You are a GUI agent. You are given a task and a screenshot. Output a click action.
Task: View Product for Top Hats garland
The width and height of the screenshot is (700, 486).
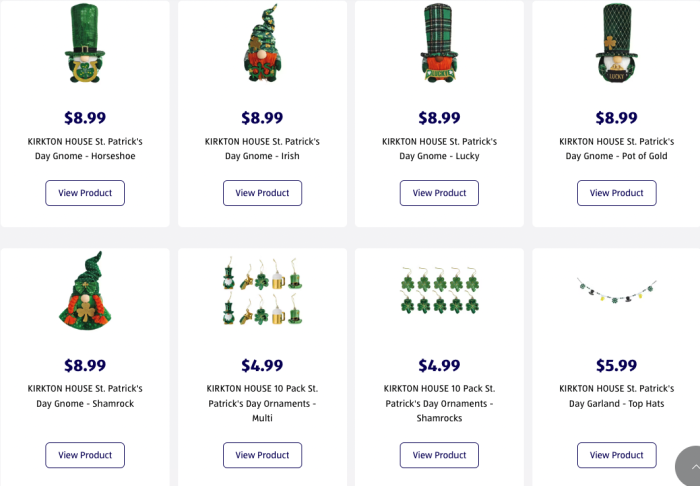click(616, 455)
